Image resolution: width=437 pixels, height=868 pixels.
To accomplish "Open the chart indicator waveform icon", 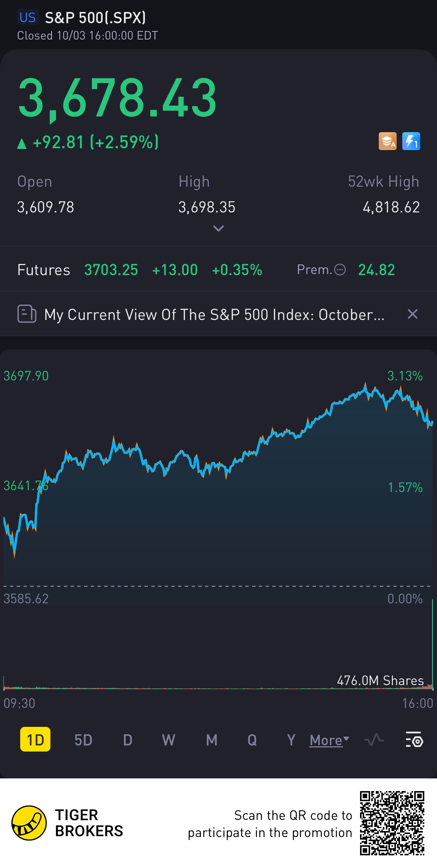I will [x=374, y=740].
